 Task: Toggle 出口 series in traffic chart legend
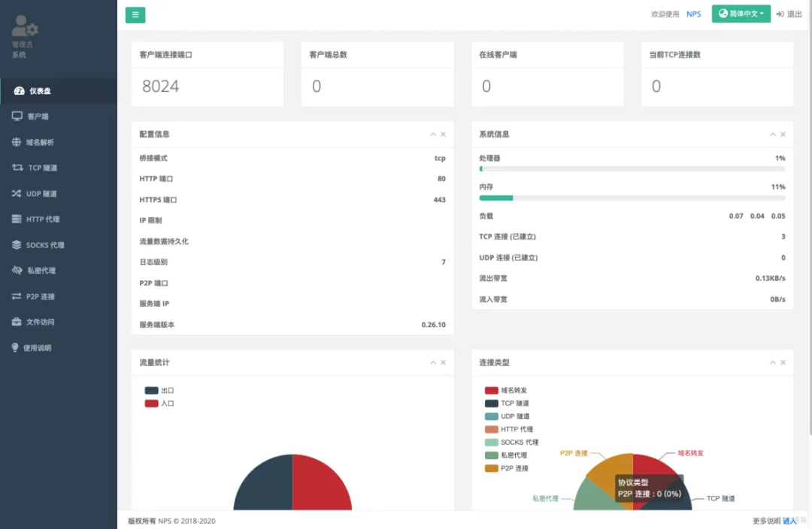(x=159, y=390)
